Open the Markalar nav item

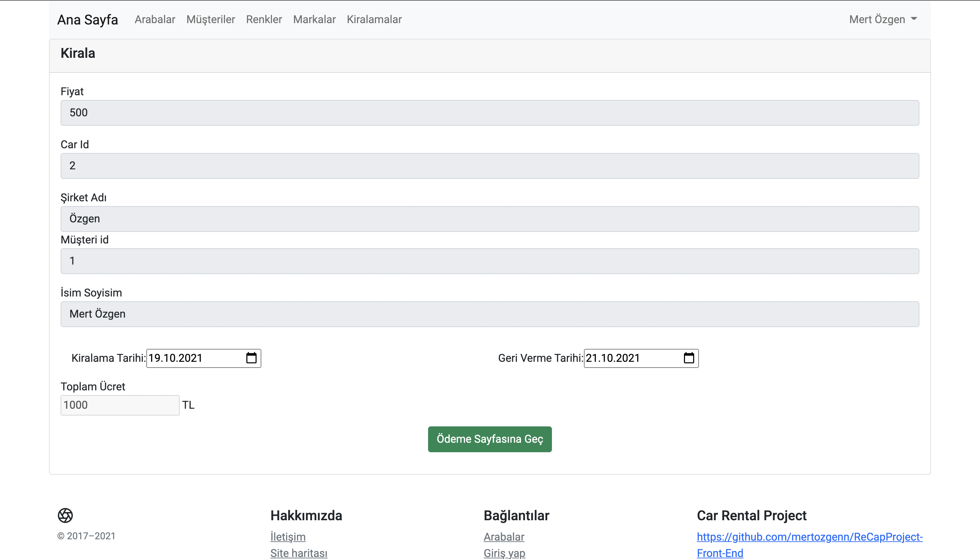pos(314,19)
